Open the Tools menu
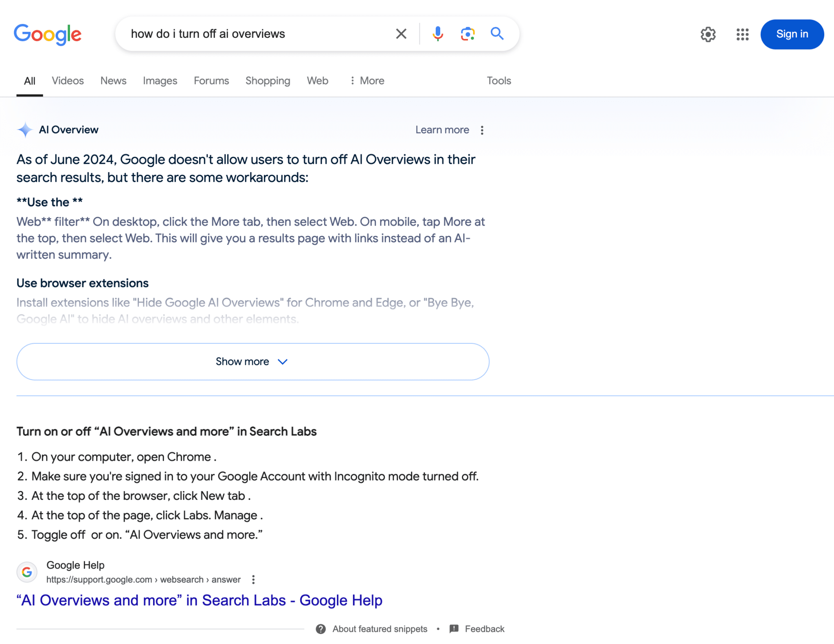Screen dimensions: 834x644 (499, 81)
